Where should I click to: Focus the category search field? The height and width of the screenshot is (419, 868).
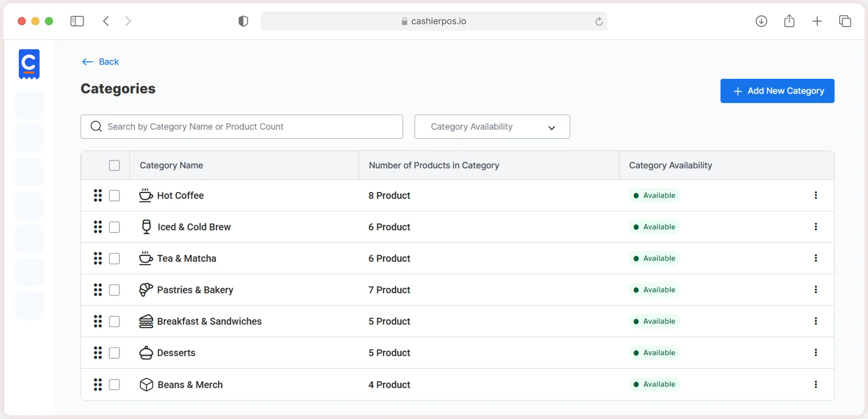pos(241,127)
